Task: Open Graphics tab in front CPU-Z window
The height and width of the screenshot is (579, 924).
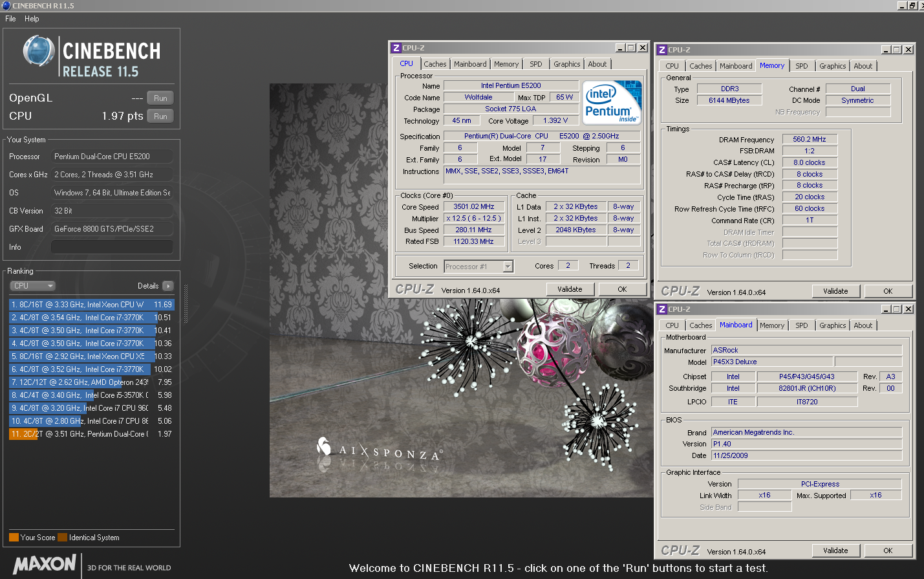Action: [x=567, y=64]
